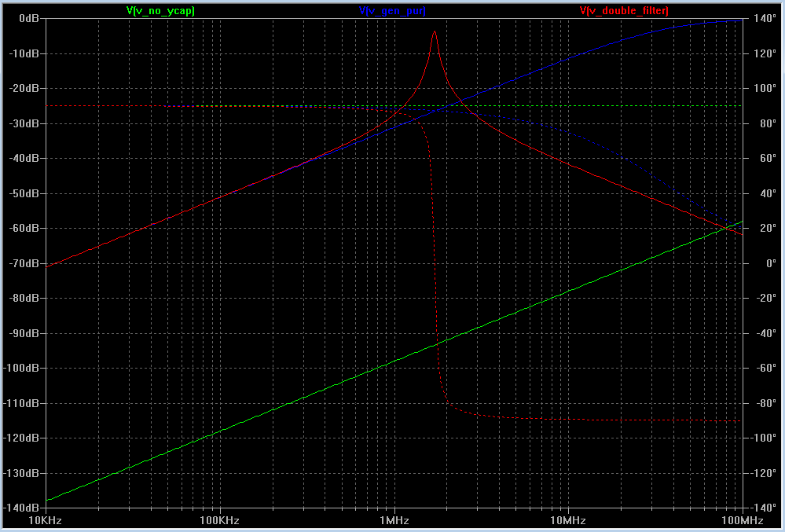This screenshot has height=532, width=785.
Task: Click the -70dB magnitude axis label
Action: pyautogui.click(x=24, y=263)
